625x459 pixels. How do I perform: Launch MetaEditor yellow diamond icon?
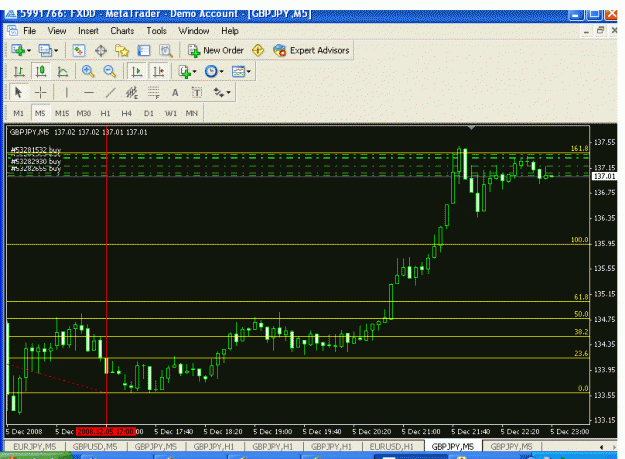[x=258, y=50]
